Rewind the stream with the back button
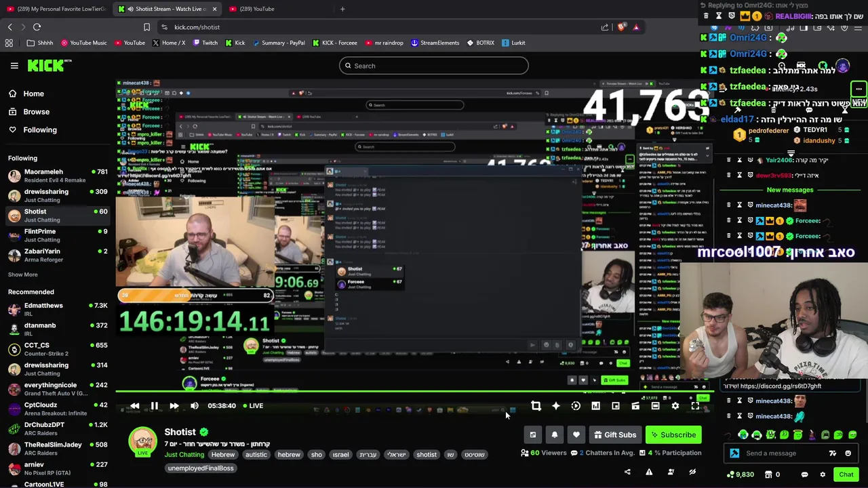The width and height of the screenshot is (868, 488). coord(134,406)
